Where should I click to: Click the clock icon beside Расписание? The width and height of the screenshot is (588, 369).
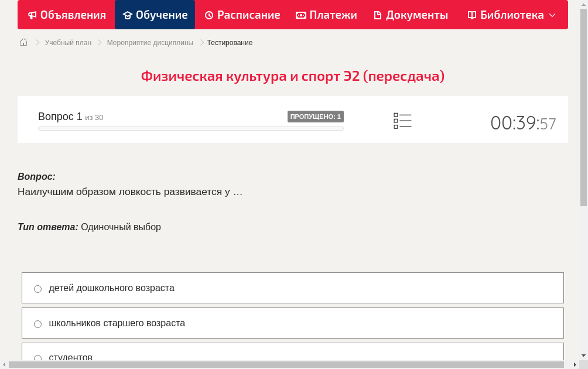[x=208, y=15]
